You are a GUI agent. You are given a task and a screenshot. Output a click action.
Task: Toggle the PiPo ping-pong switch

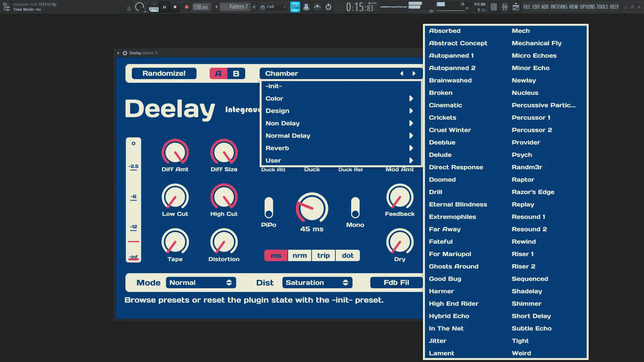click(x=269, y=208)
